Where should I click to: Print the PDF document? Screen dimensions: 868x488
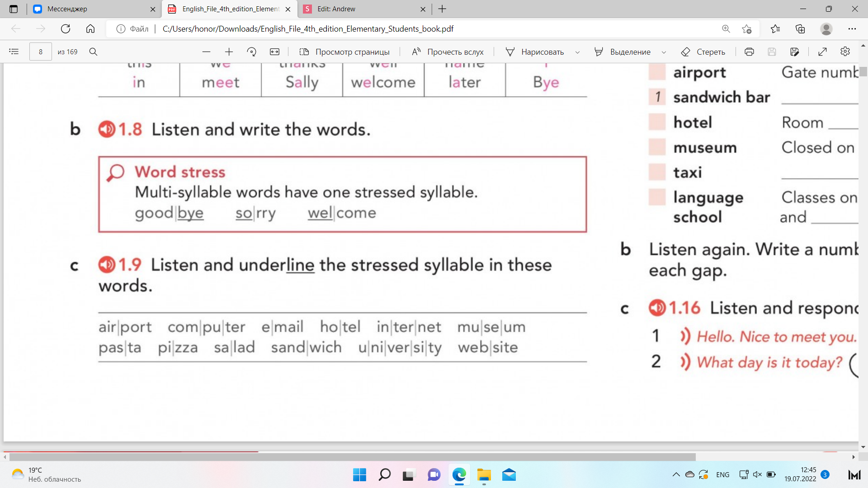coord(749,52)
